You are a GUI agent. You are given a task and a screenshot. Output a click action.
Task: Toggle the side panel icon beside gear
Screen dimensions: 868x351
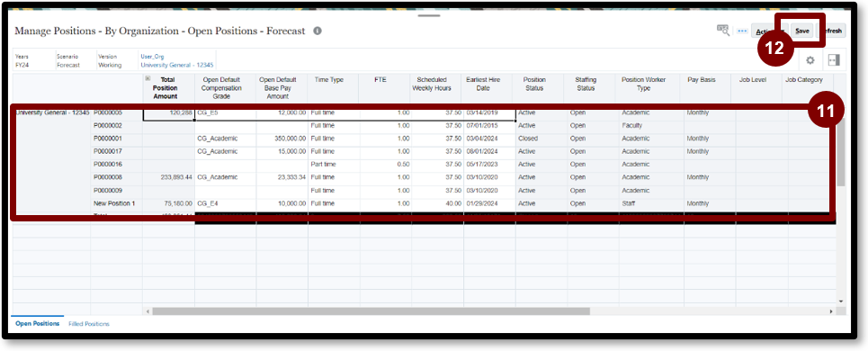[834, 60]
